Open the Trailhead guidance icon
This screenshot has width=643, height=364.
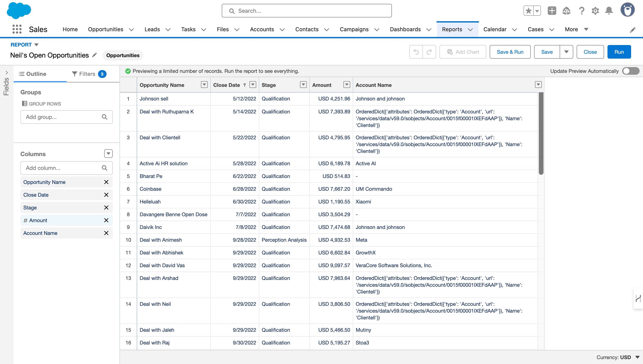566,11
